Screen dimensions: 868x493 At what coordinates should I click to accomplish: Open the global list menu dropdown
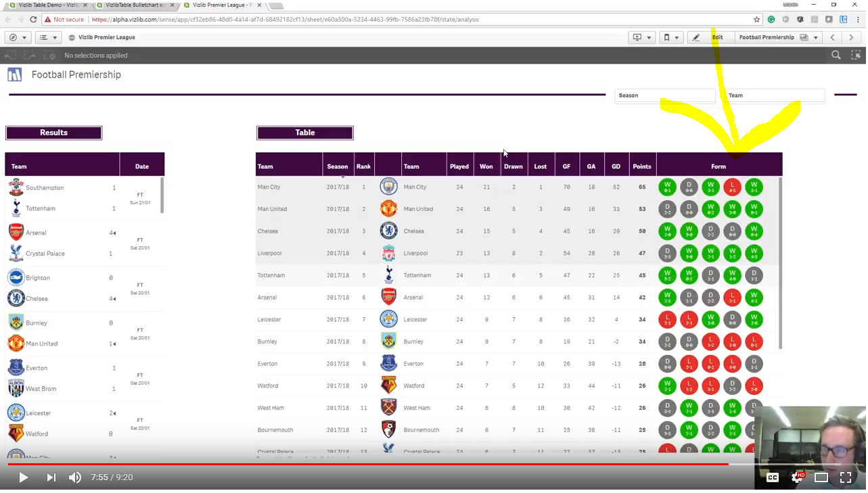tap(47, 37)
